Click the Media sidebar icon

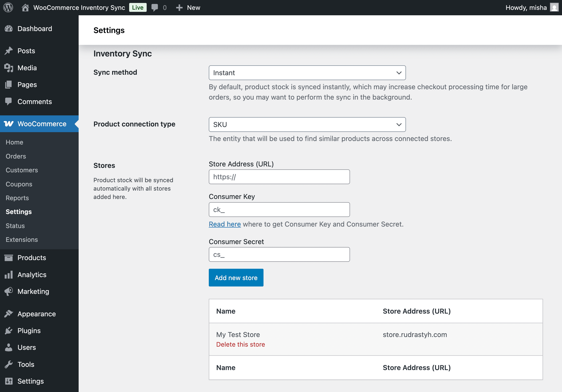coord(9,68)
